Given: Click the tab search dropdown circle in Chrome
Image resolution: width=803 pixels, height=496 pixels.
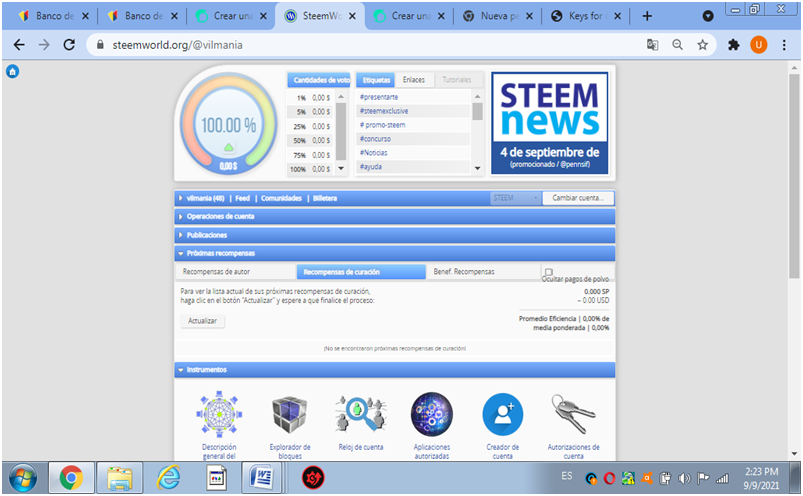Looking at the screenshot, I should [x=708, y=16].
